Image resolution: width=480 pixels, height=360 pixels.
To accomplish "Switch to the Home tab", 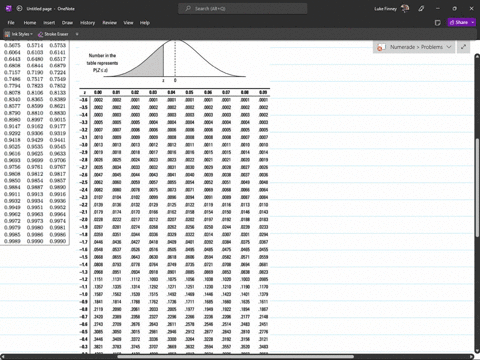I will [x=30, y=23].
